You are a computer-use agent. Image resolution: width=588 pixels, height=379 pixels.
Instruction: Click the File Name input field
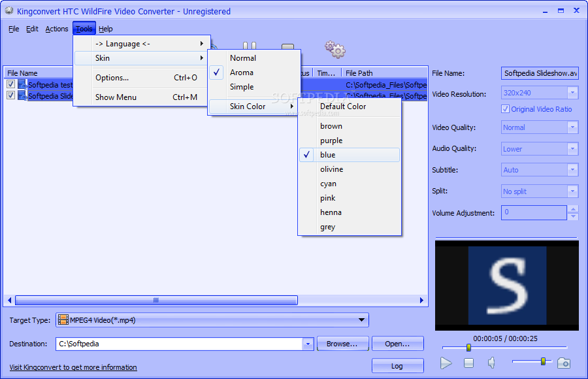540,73
